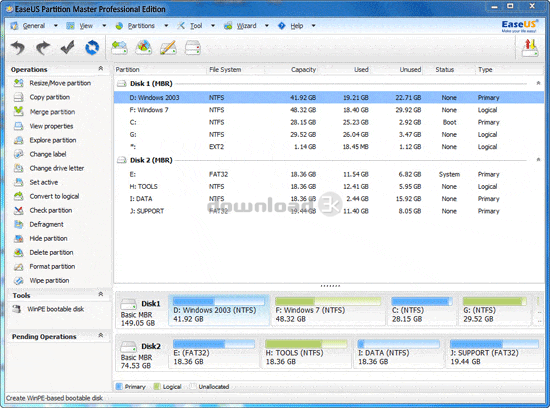Open the General menu dropdown arrow

point(55,26)
